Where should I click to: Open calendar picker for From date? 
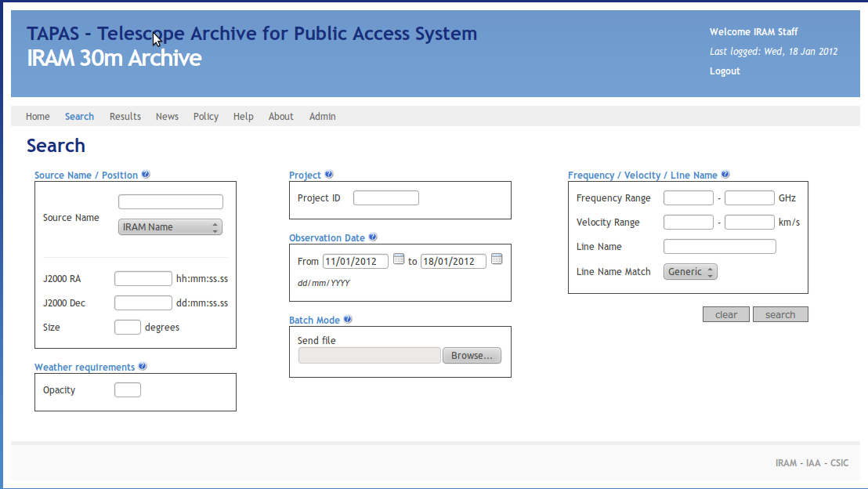click(x=398, y=259)
